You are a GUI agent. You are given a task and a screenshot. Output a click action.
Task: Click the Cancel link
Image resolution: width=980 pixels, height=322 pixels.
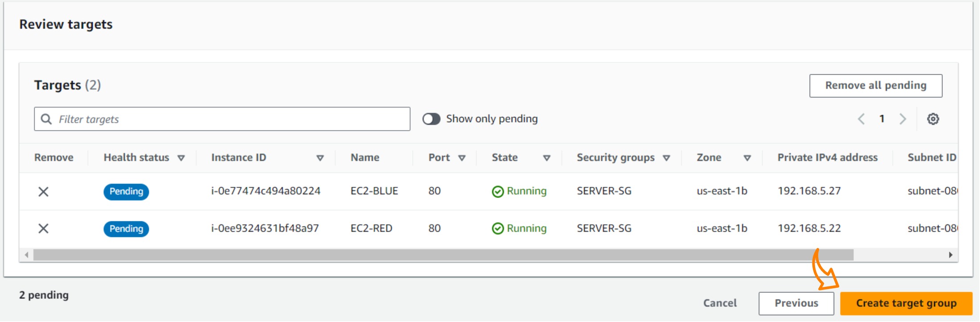point(720,303)
